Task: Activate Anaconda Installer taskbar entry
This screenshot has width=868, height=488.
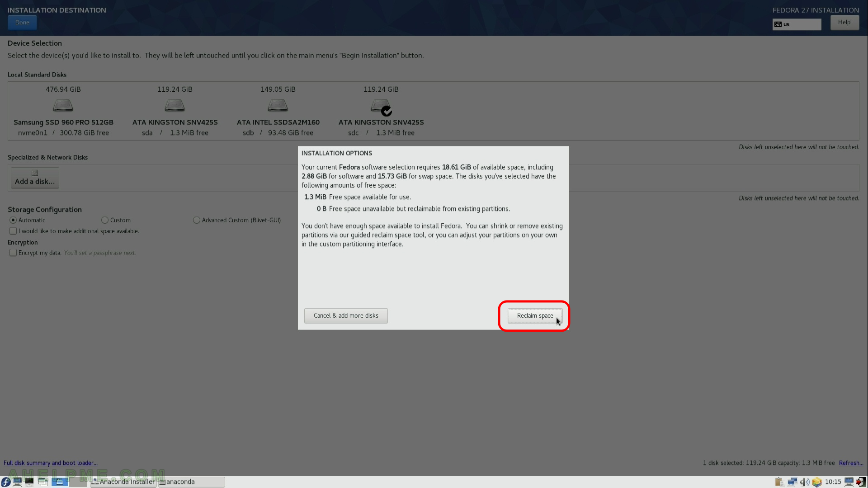Action: click(x=123, y=482)
